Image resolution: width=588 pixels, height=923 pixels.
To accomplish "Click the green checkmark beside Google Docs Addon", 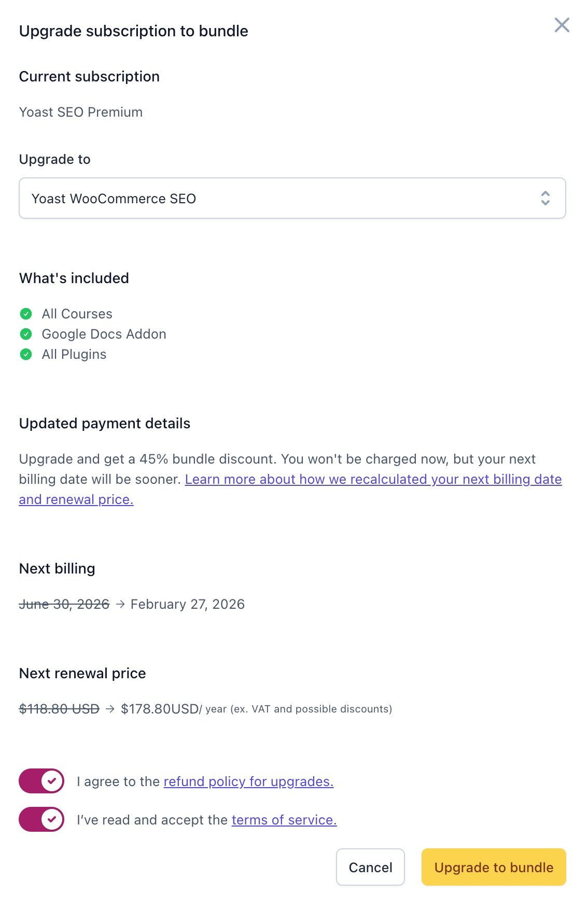I will tap(26, 334).
